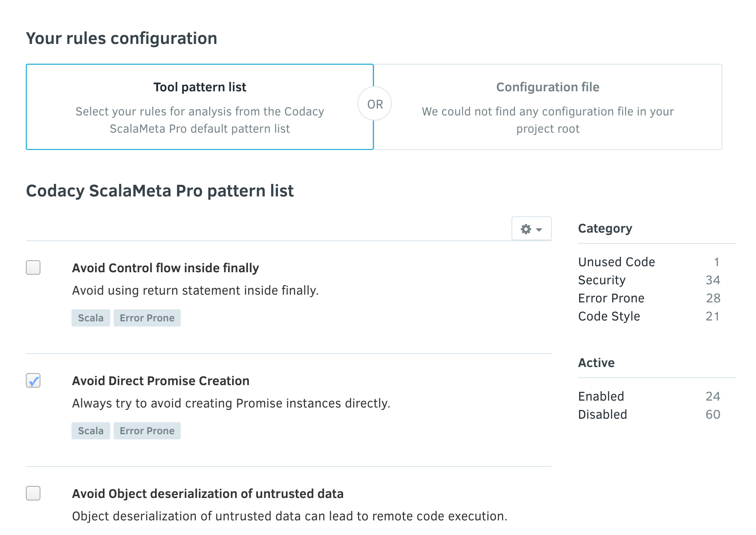Open Avoid Control flow inside finally title
Viewport: 756px width, 535px height.
pyautogui.click(x=165, y=268)
